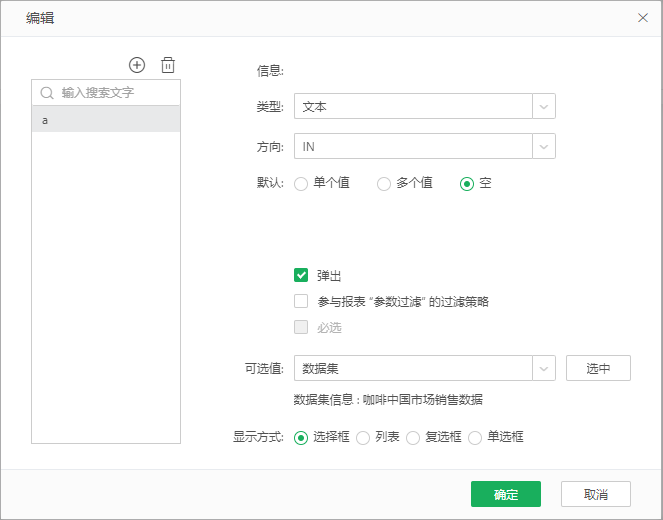Switch display mode to 单选框

475,438
